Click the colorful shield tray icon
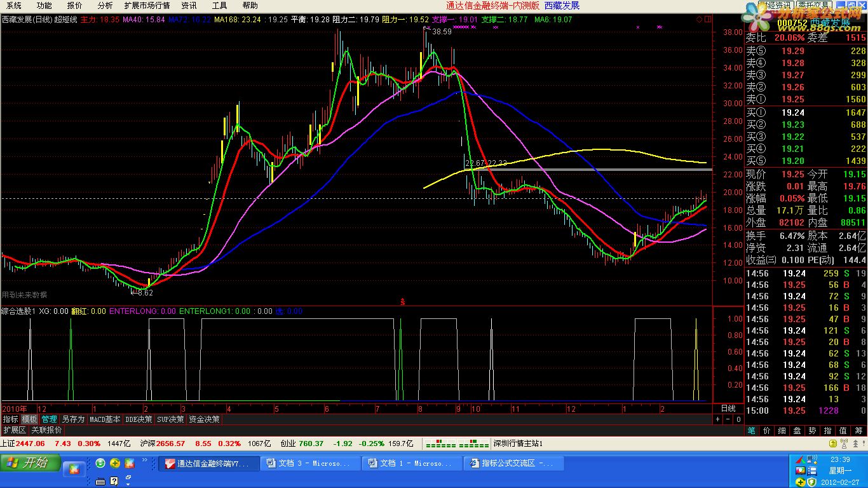Viewport: 868px width, 488px height. [800, 471]
